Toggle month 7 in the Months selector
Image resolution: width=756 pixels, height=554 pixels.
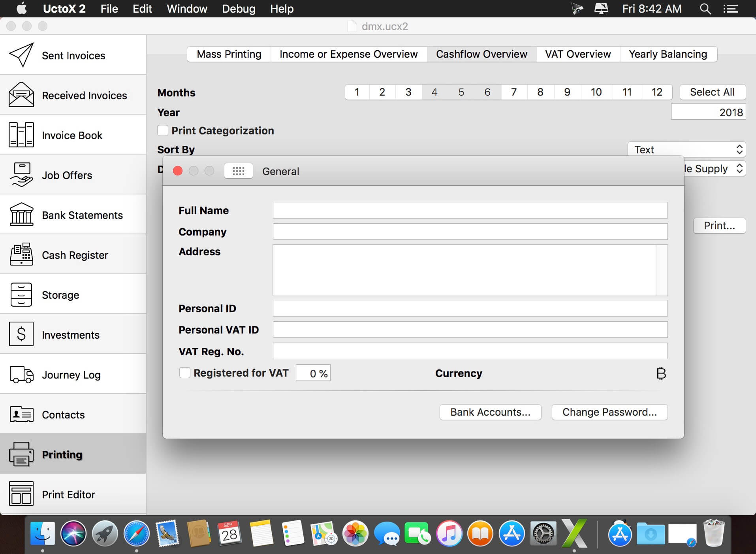513,92
